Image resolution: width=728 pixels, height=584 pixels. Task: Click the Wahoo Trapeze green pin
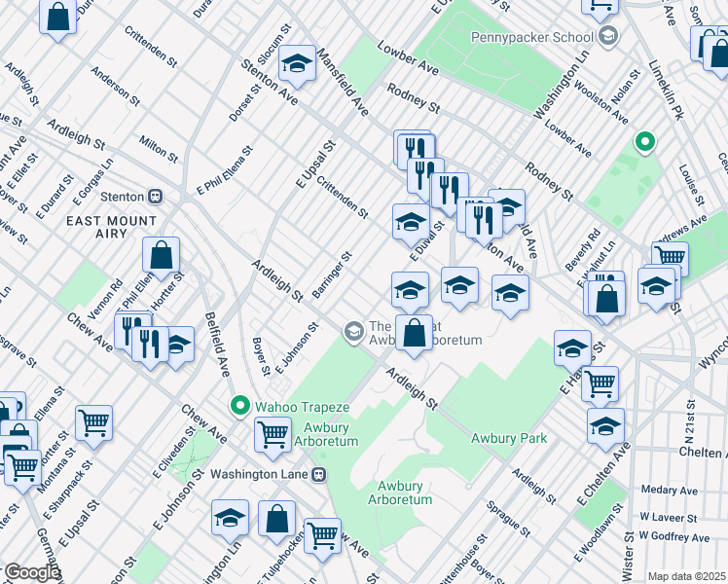pos(240,406)
